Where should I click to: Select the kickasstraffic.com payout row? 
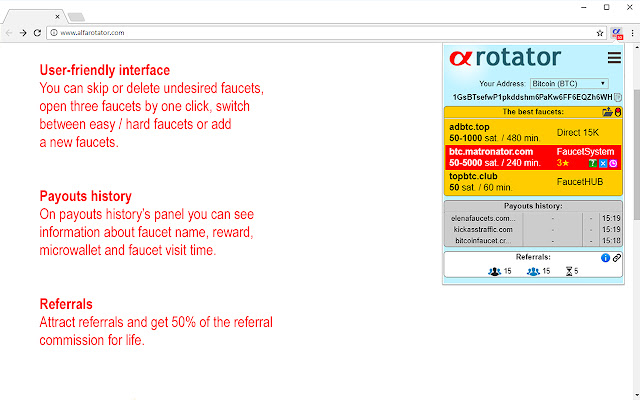pos(533,229)
